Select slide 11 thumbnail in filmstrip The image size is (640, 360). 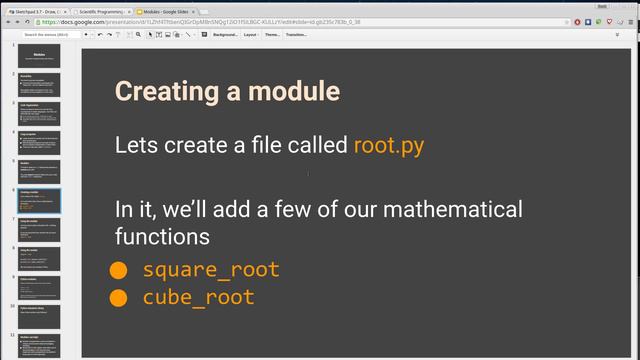(39, 346)
